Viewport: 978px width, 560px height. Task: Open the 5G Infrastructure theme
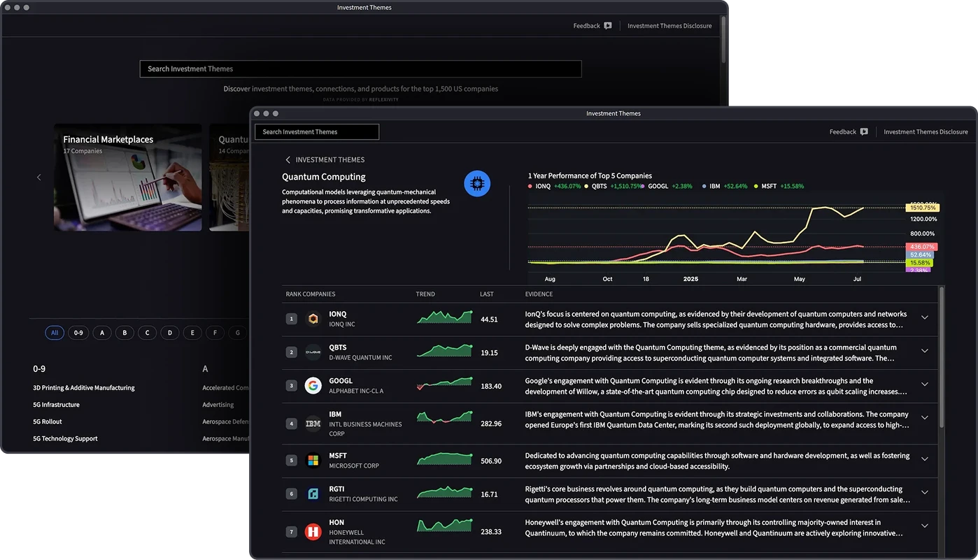tap(57, 405)
